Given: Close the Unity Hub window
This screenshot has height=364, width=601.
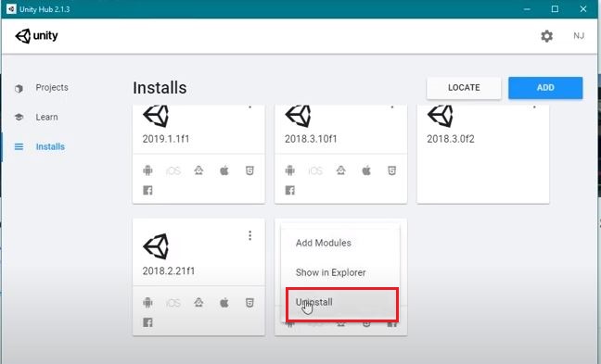Looking at the screenshot, I should (x=583, y=9).
